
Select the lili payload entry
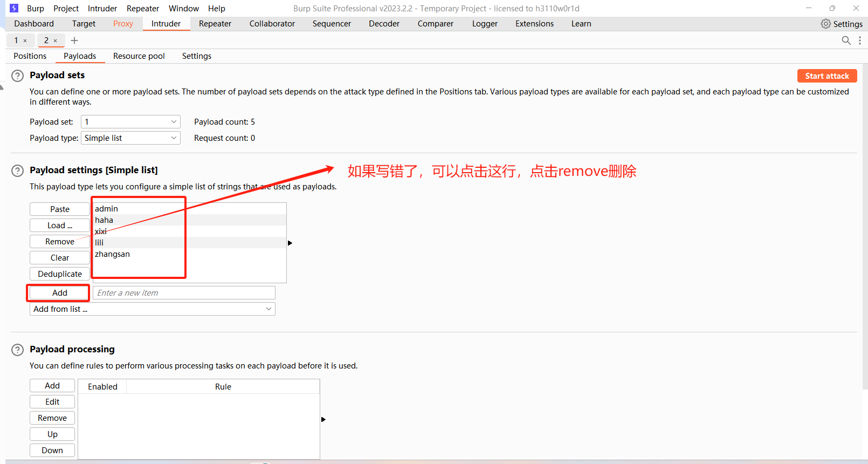pyautogui.click(x=190, y=243)
